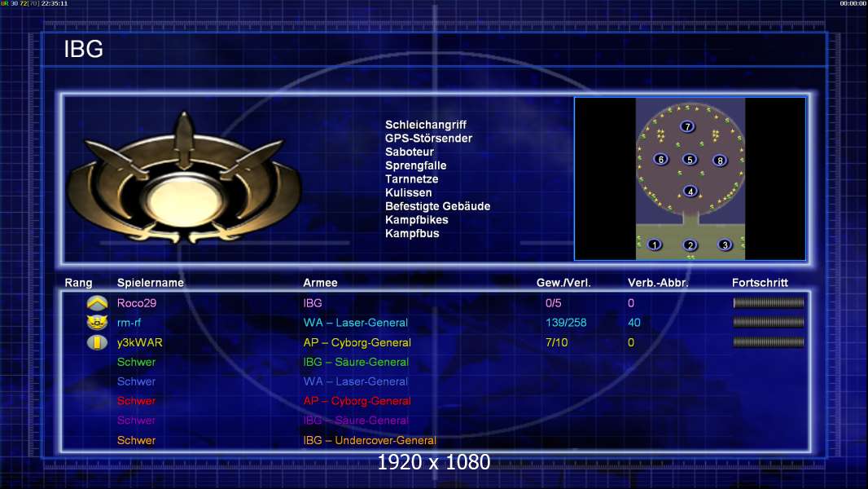
Task: Click the win/loss record 0/5
Action: pos(553,303)
